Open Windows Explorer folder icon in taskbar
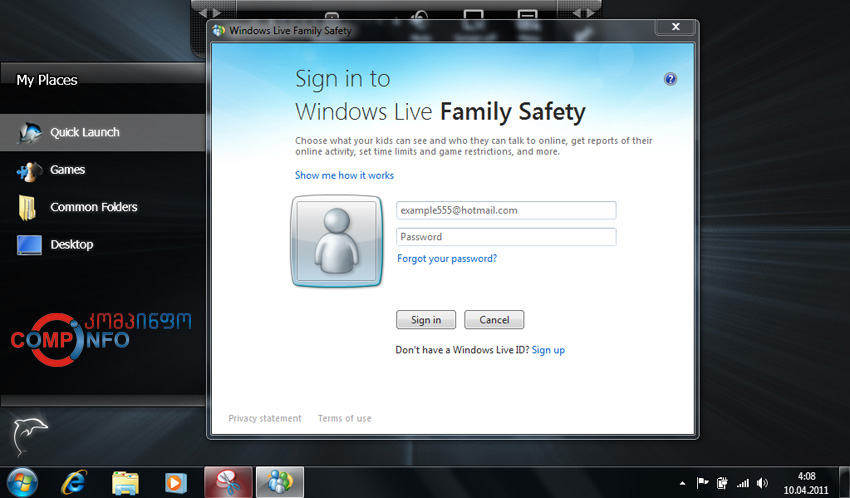Screen dimensions: 850x498 coord(125,483)
